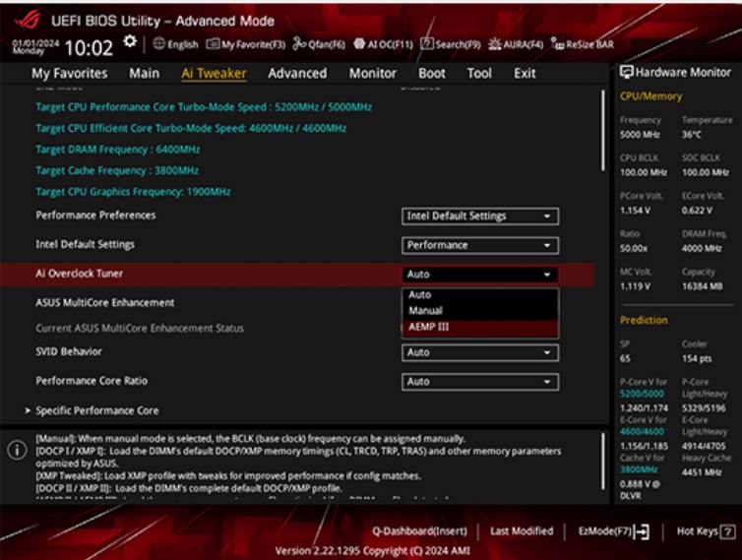The image size is (742, 560).
Task: Switch to the Monitor tab
Action: coord(373,73)
